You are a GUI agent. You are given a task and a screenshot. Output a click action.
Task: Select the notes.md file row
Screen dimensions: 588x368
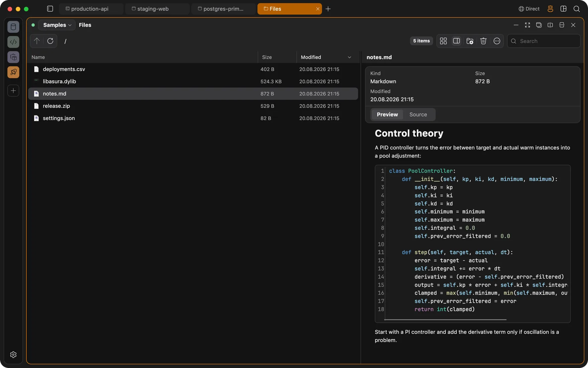(x=193, y=94)
